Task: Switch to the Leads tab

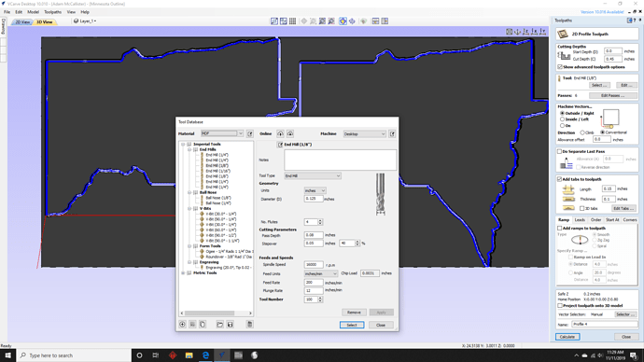Action: 580,220
